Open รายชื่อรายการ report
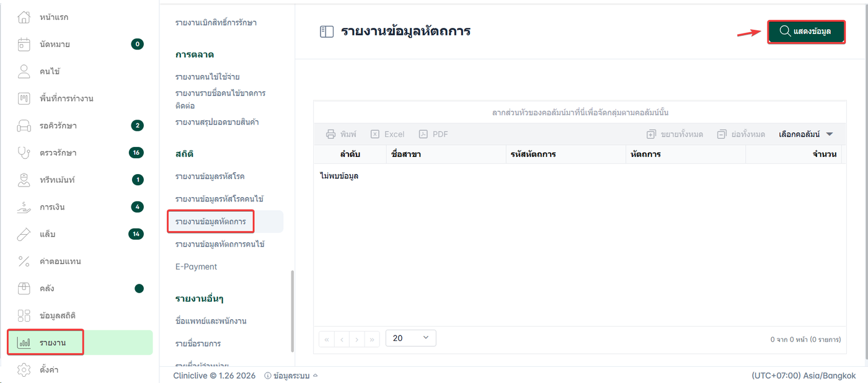868x383 pixels. point(198,343)
